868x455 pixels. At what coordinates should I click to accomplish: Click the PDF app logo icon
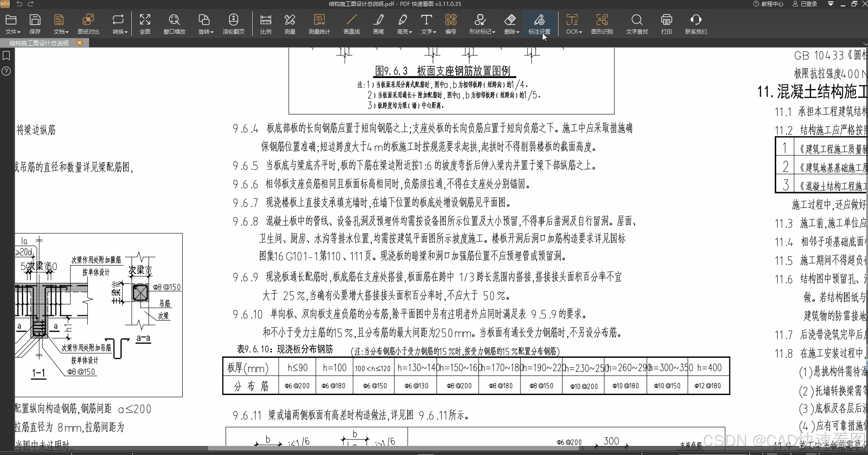[5, 4]
